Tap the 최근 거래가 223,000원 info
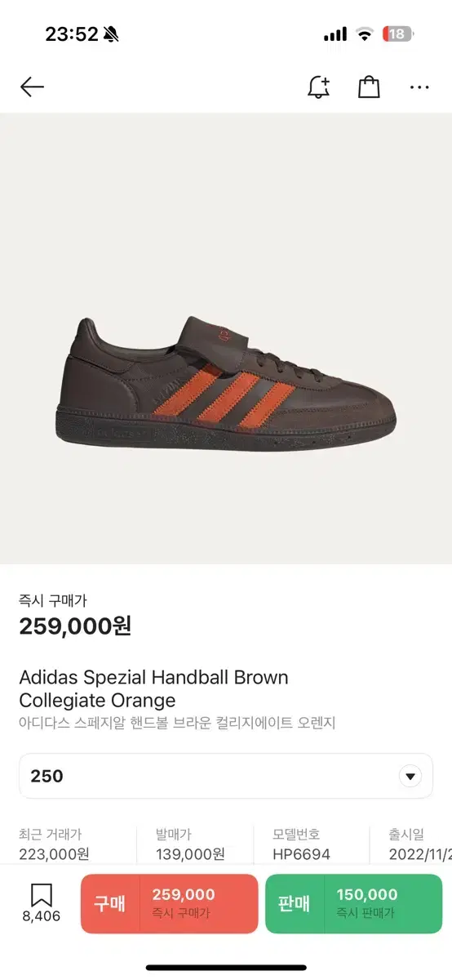 [54, 844]
